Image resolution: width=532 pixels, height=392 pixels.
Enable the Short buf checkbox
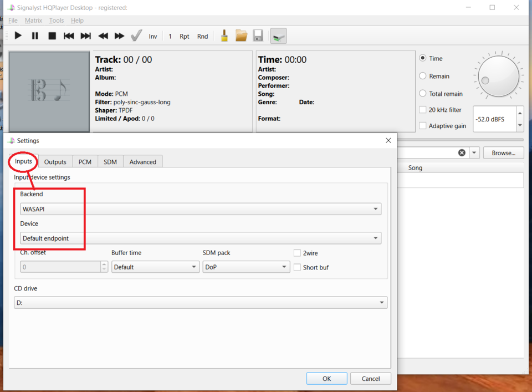[x=297, y=267]
